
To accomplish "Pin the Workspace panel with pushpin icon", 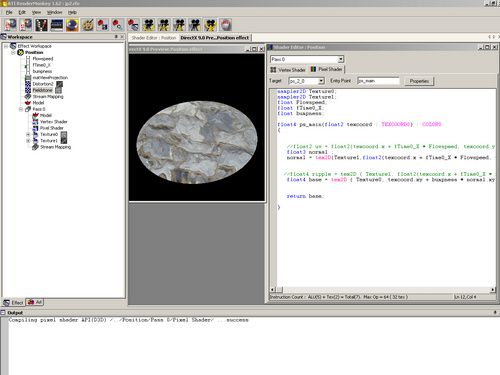I will (116, 37).
